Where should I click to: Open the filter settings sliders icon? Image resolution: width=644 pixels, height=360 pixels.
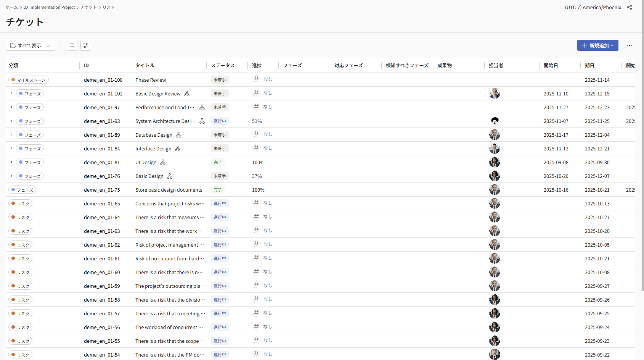click(86, 45)
